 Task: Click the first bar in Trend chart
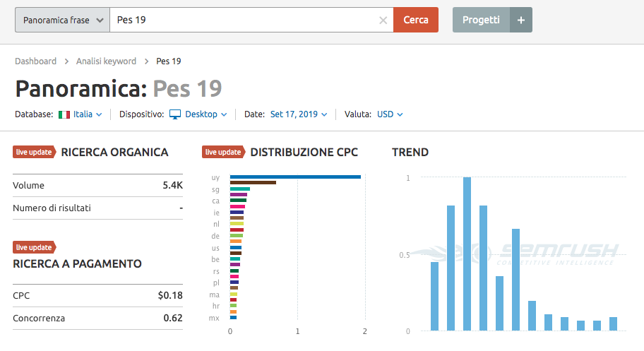(x=434, y=297)
